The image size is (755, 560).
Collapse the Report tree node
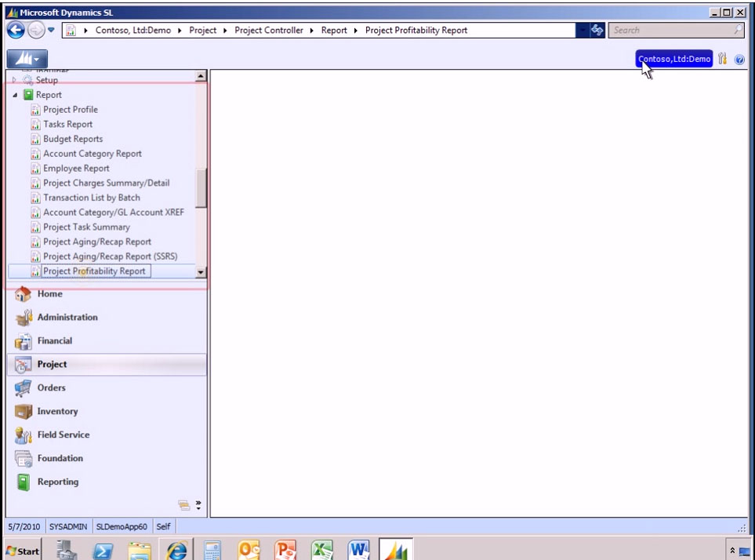15,95
